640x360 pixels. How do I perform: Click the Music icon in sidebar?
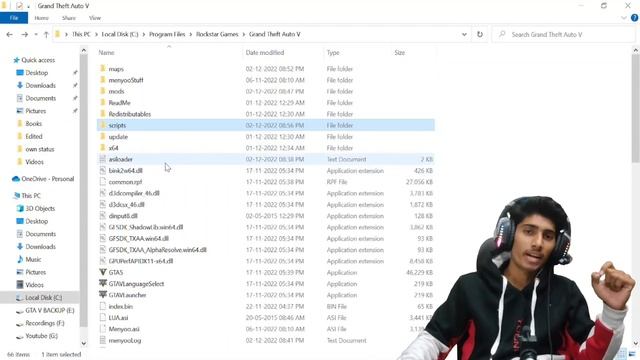[20, 259]
